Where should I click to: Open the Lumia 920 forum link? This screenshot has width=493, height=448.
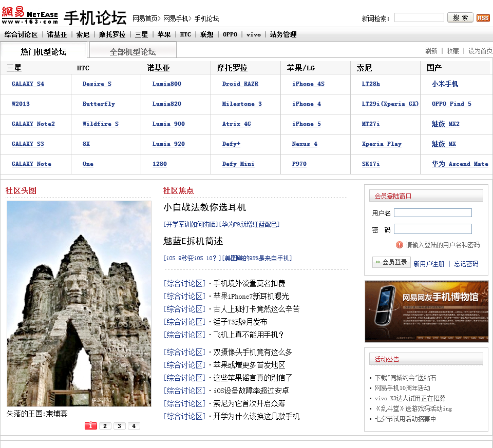(168, 144)
